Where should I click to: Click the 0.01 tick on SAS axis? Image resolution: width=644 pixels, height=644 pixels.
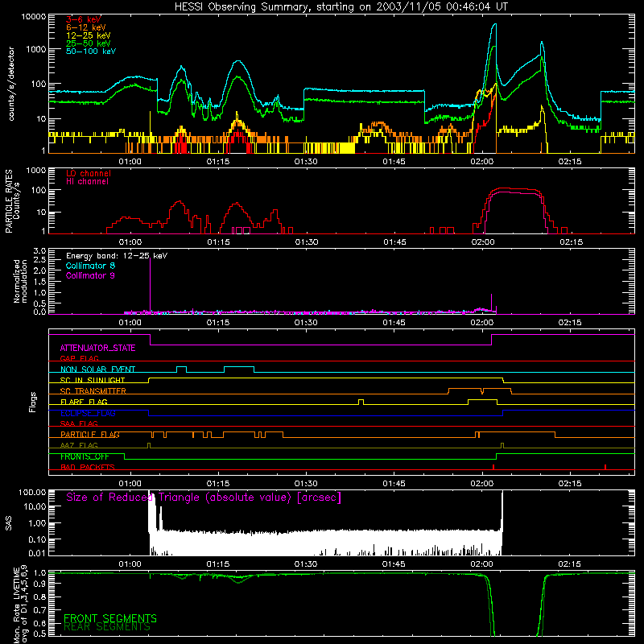click(x=37, y=553)
